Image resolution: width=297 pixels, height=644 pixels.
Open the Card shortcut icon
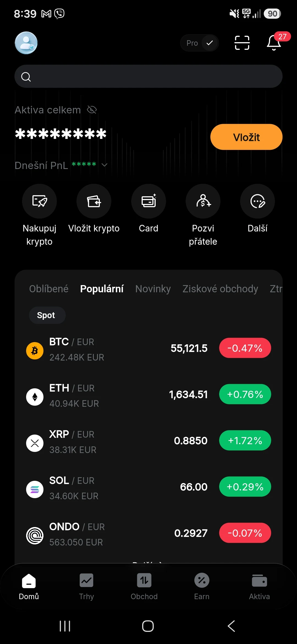(x=148, y=201)
